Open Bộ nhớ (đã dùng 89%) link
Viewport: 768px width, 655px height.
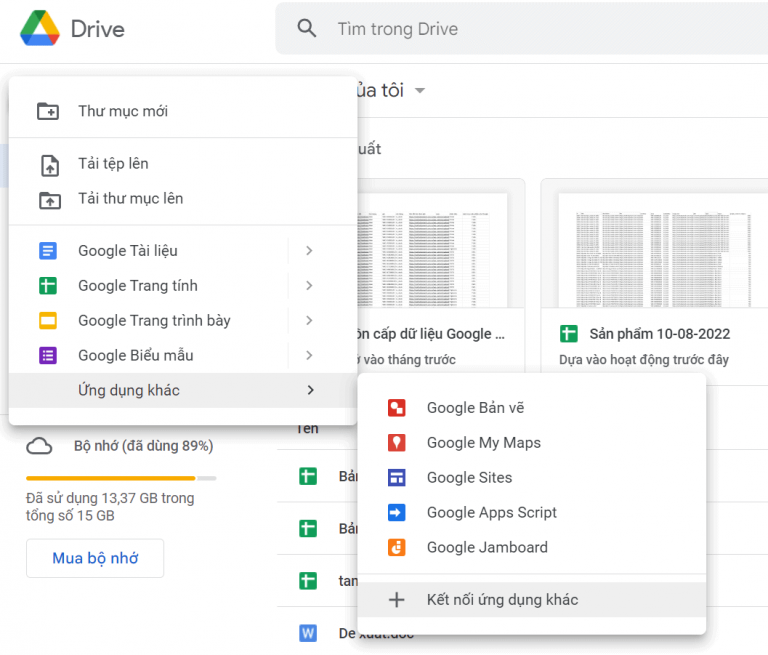144,446
